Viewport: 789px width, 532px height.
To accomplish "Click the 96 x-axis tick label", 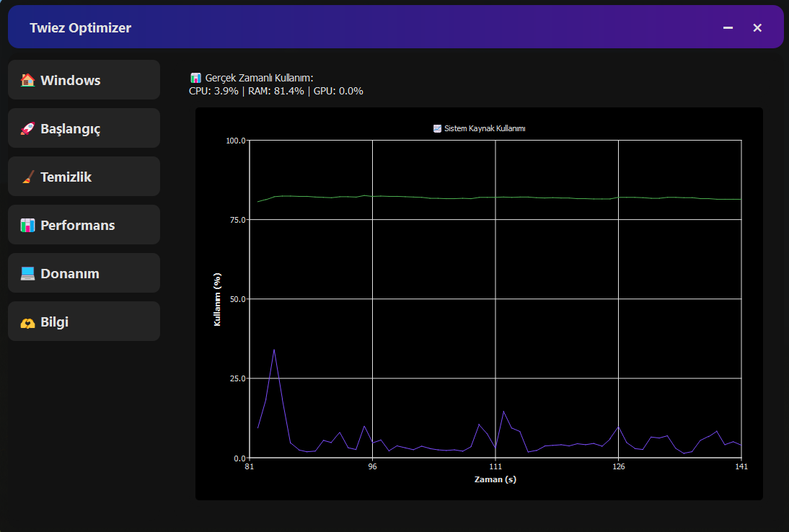I will click(372, 466).
